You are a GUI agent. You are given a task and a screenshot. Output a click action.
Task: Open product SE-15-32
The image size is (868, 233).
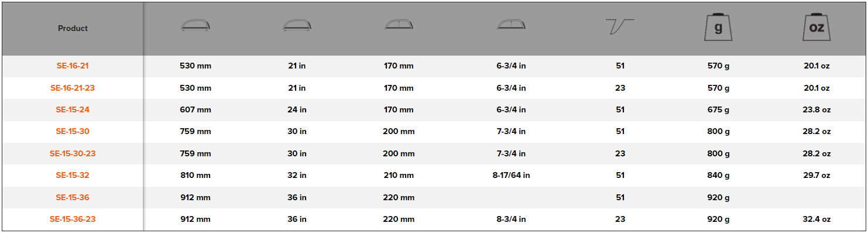coord(73,175)
